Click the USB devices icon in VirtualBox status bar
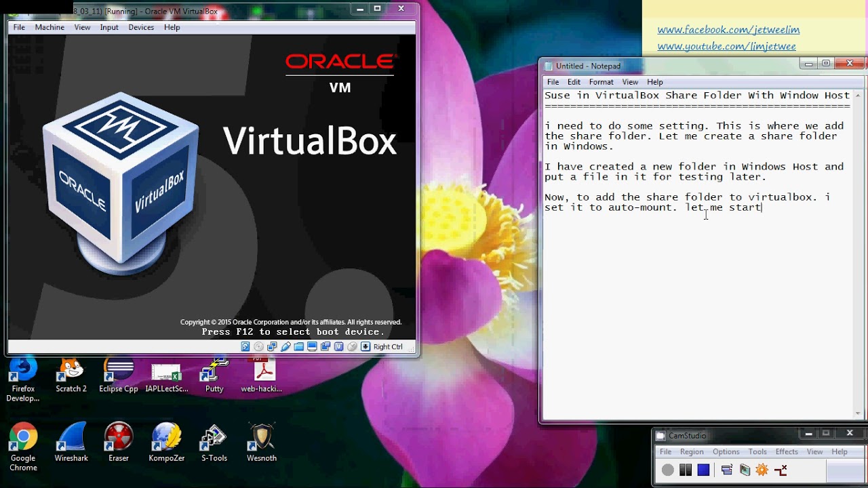This screenshot has height=488, width=868. (285, 346)
